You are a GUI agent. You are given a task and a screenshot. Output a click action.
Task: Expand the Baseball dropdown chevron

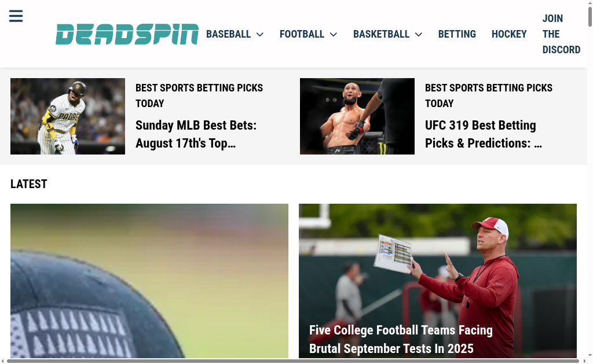pyautogui.click(x=260, y=34)
